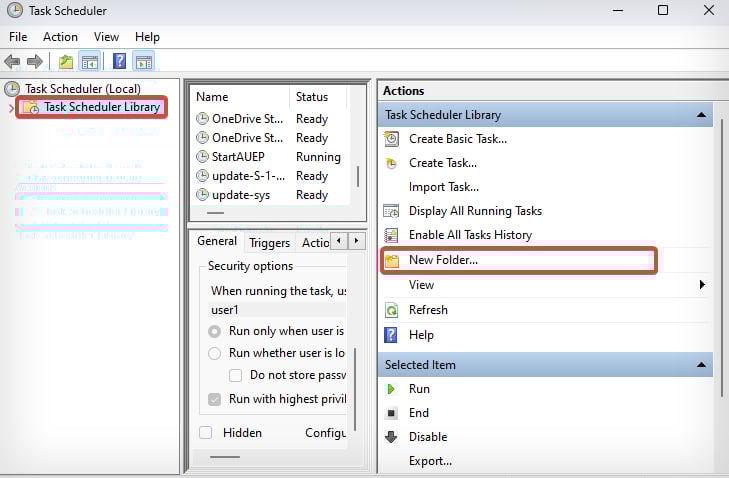
Task: Click the New Folder icon
Action: pos(392,261)
